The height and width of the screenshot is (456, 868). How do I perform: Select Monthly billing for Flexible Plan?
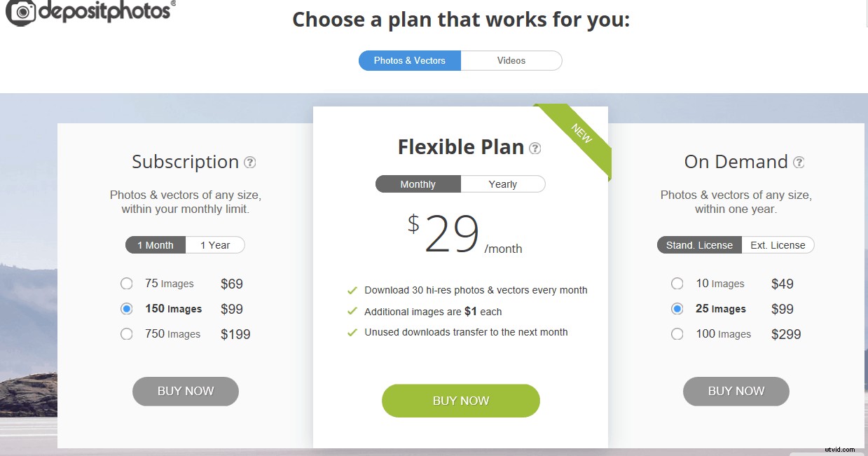click(418, 184)
